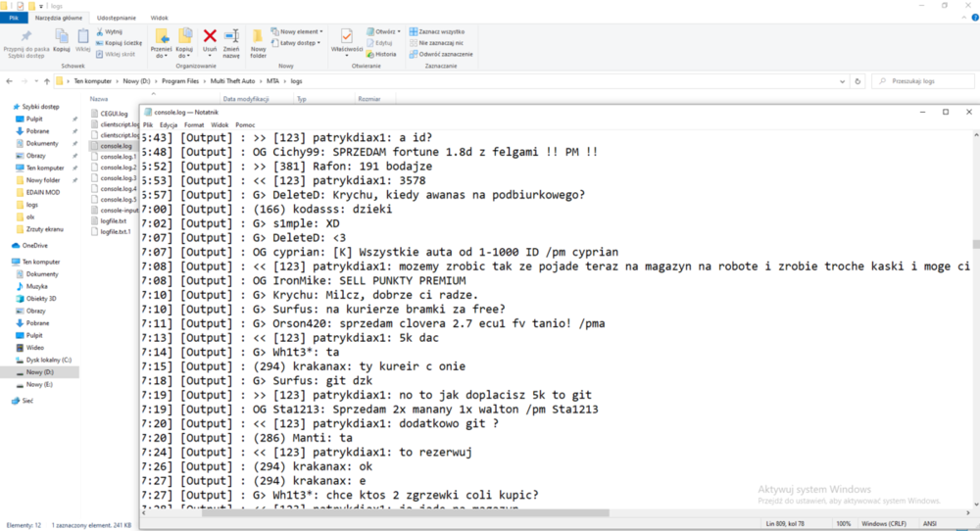This screenshot has height=531, width=980.
Task: Click MTA in the address breadcrumb
Action: (x=273, y=81)
